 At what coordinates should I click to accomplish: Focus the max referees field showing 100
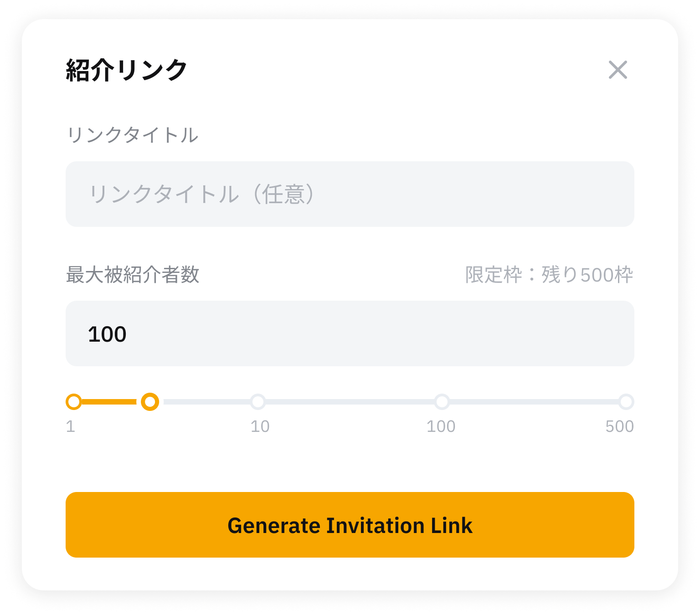350,333
